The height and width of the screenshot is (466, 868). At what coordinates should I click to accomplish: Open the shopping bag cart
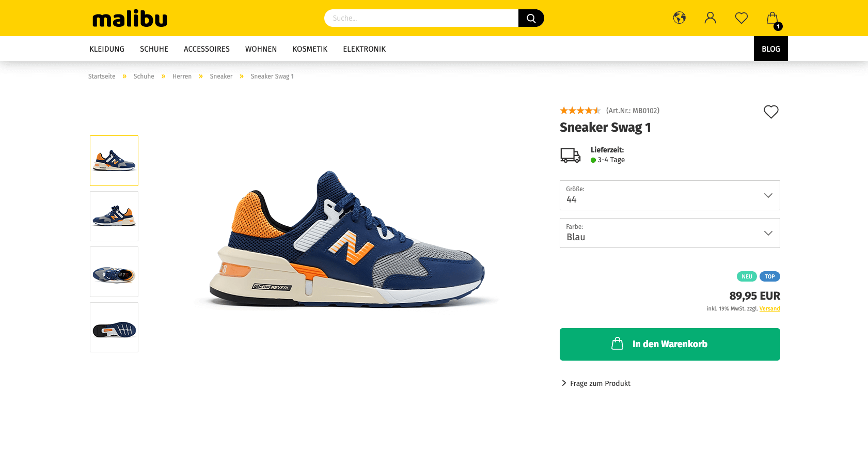[x=772, y=19]
